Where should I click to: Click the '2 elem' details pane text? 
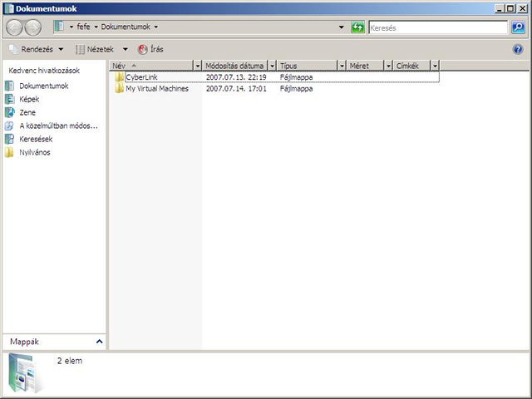tap(70, 361)
